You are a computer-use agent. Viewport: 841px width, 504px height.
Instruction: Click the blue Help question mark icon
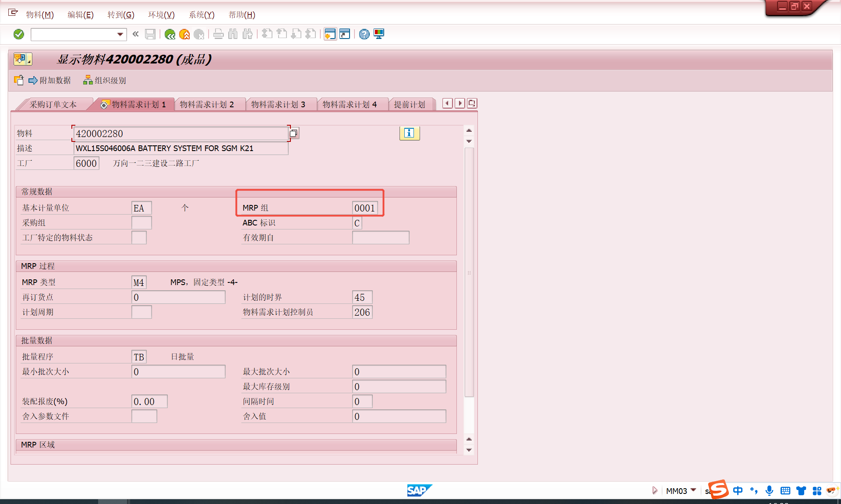point(364,34)
